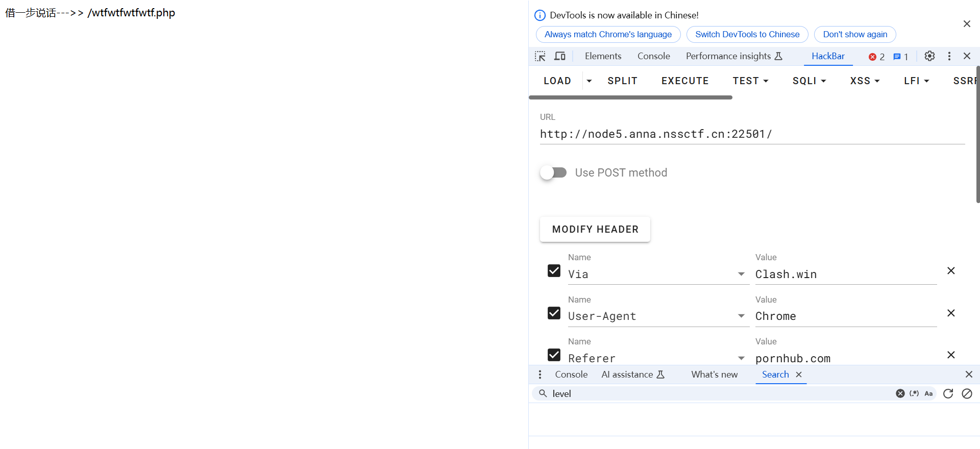
Task: Click Switch DevTools to Chinese
Action: click(x=747, y=34)
